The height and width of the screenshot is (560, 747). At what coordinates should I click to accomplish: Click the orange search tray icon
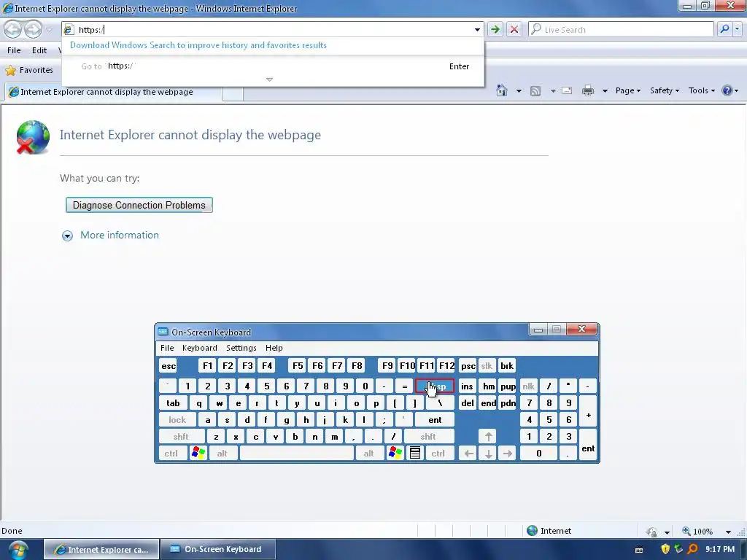(693, 549)
